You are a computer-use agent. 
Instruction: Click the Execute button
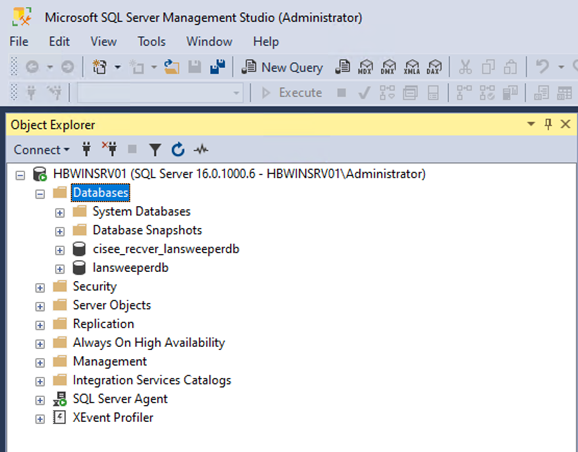coord(292,93)
